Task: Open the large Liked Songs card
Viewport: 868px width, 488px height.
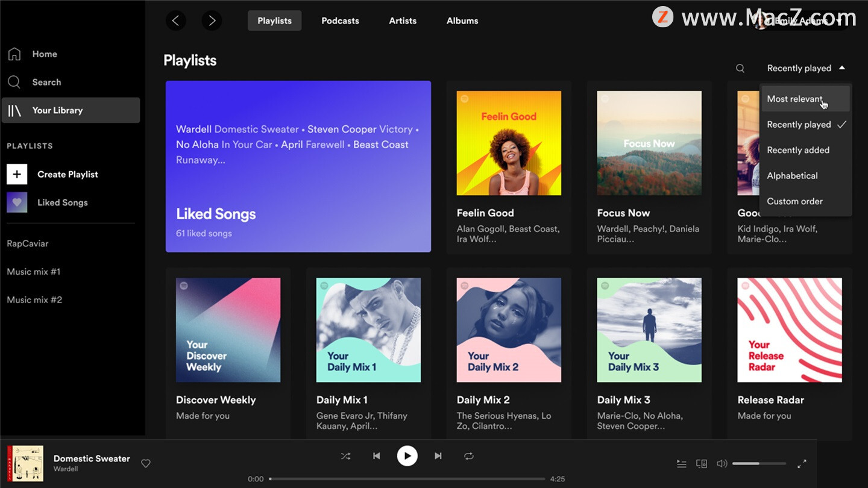Action: pyautogui.click(x=298, y=166)
